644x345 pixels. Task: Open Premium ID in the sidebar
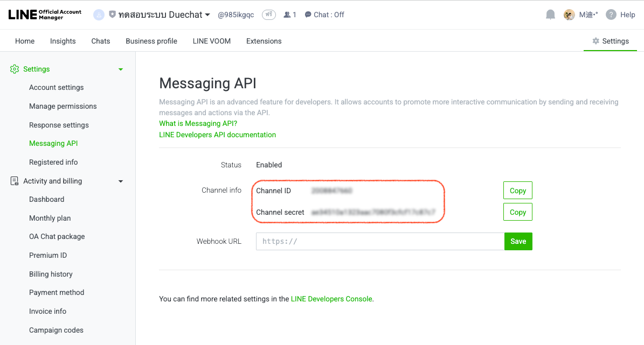pos(47,255)
